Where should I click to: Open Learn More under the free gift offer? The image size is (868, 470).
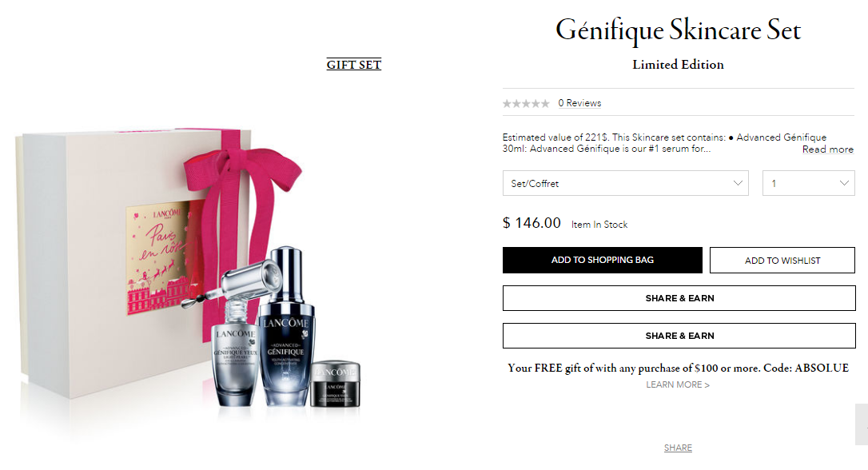[678, 384]
